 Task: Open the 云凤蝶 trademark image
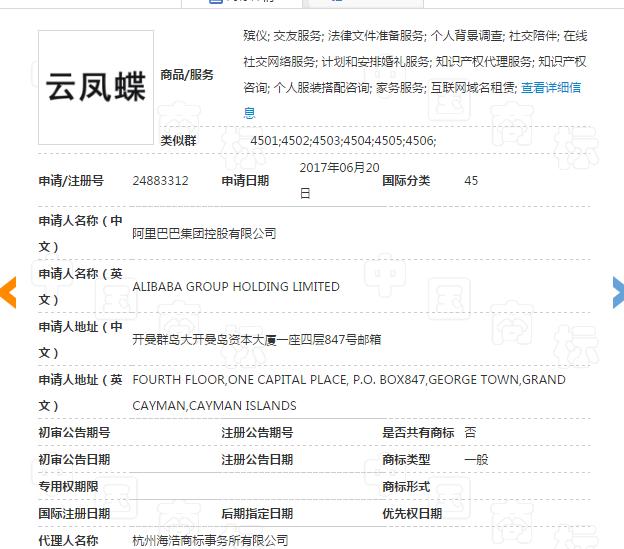click(x=96, y=87)
